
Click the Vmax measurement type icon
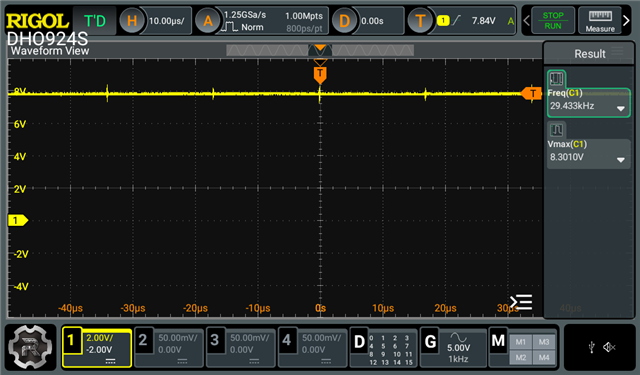(556, 130)
